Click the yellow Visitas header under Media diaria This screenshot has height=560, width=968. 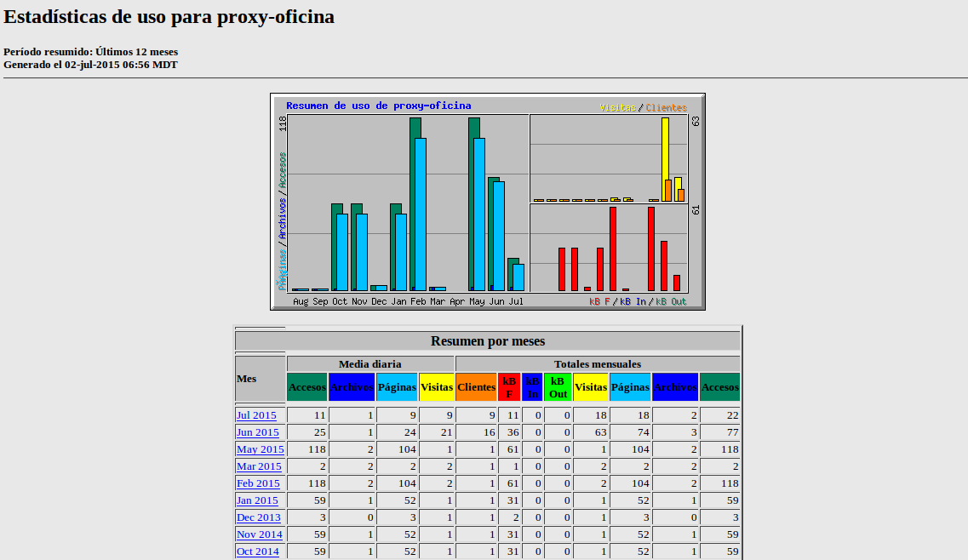(x=437, y=387)
